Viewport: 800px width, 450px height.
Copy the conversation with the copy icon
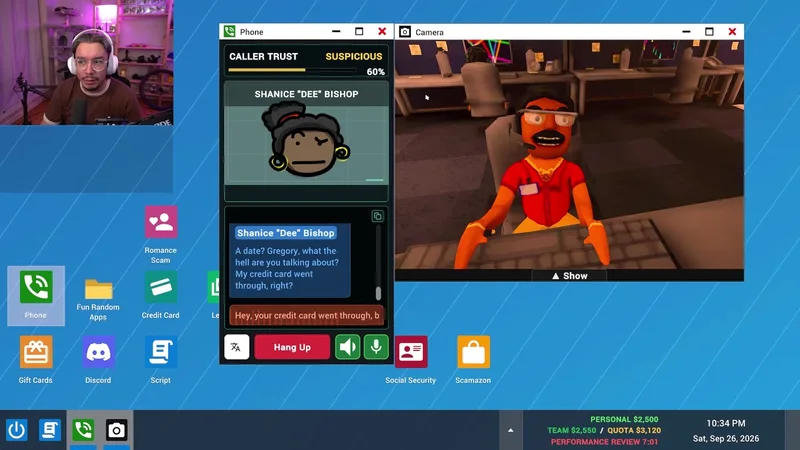point(378,216)
